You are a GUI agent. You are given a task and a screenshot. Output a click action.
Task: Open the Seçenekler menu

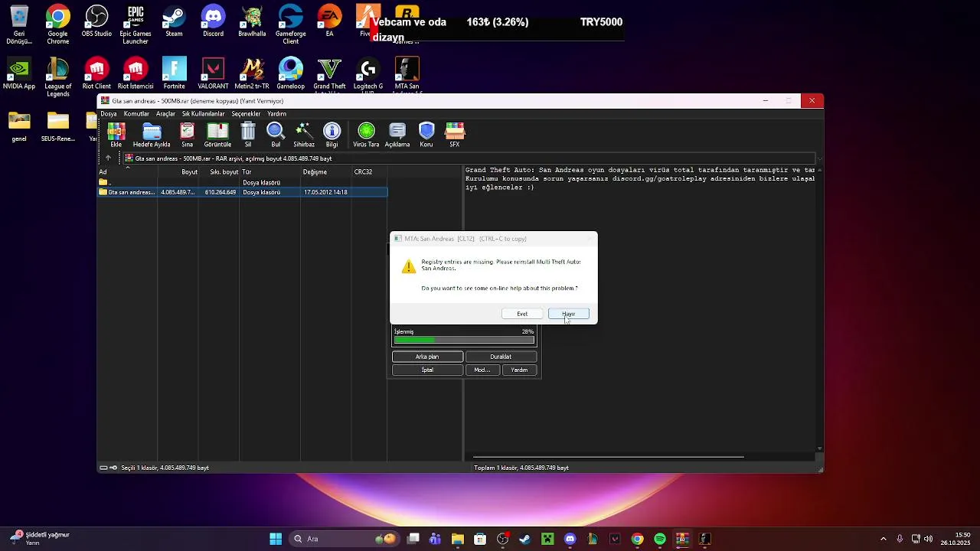[x=246, y=114]
